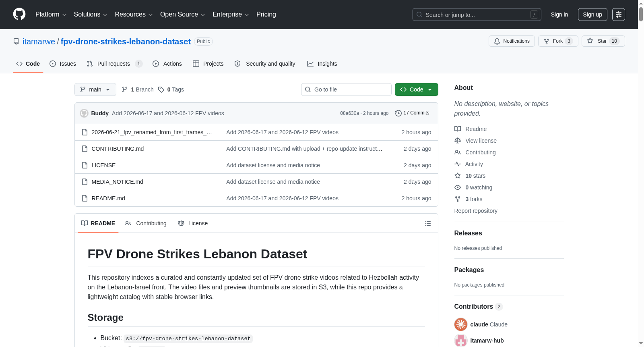
Task: Open the Security and quality tab
Action: tap(265, 64)
